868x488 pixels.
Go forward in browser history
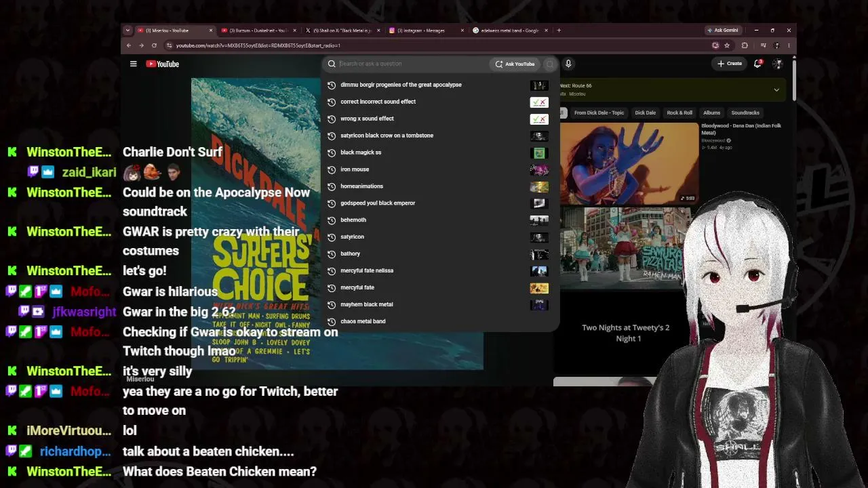[x=141, y=45]
